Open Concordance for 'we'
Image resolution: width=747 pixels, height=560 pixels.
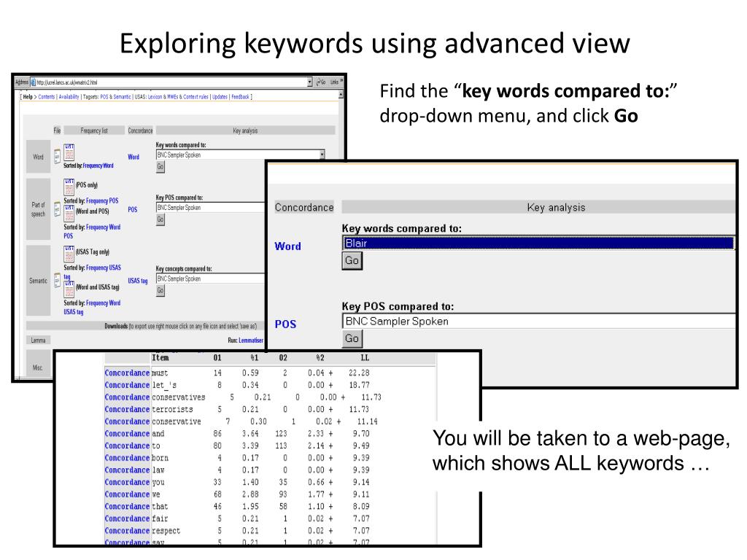coord(127,494)
